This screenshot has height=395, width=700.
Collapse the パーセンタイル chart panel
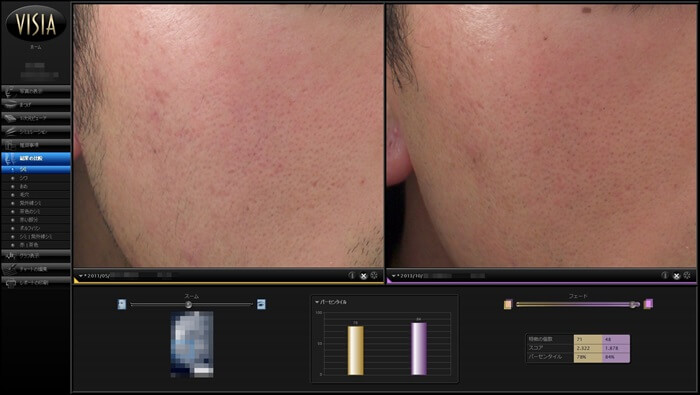(x=317, y=302)
